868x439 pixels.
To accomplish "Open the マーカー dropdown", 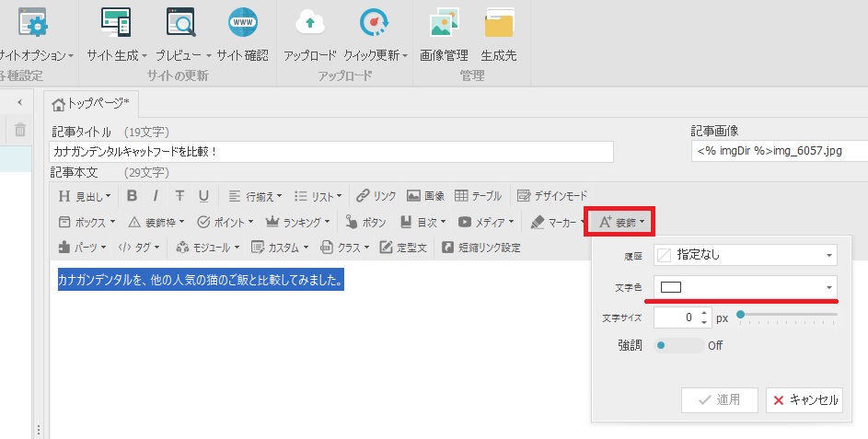I will (556, 222).
